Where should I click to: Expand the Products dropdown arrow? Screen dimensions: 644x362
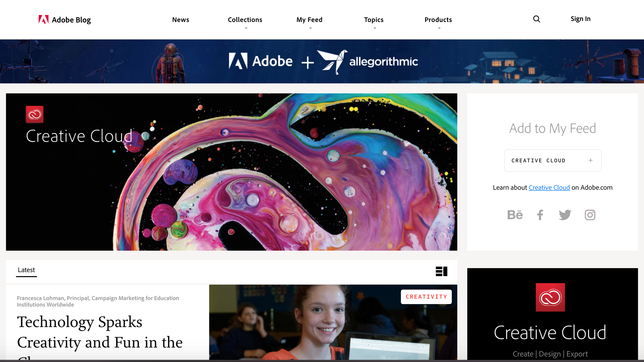(x=439, y=28)
